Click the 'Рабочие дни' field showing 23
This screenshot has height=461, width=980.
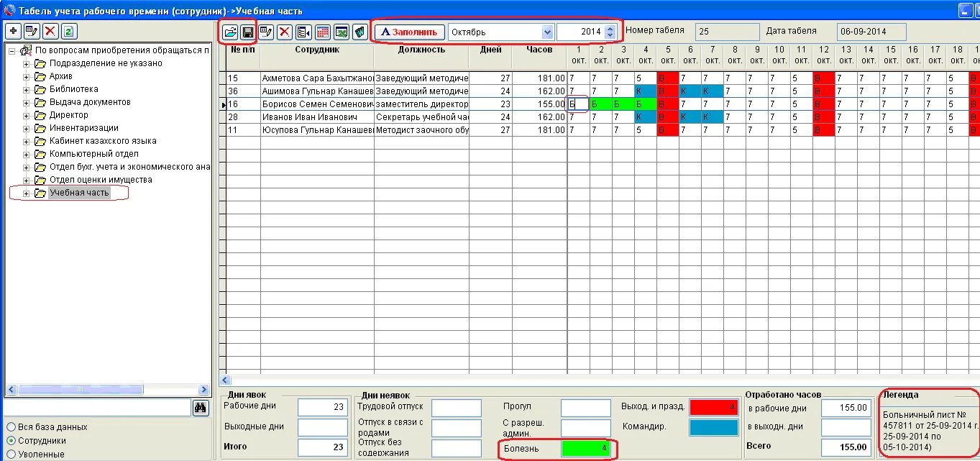(x=322, y=408)
